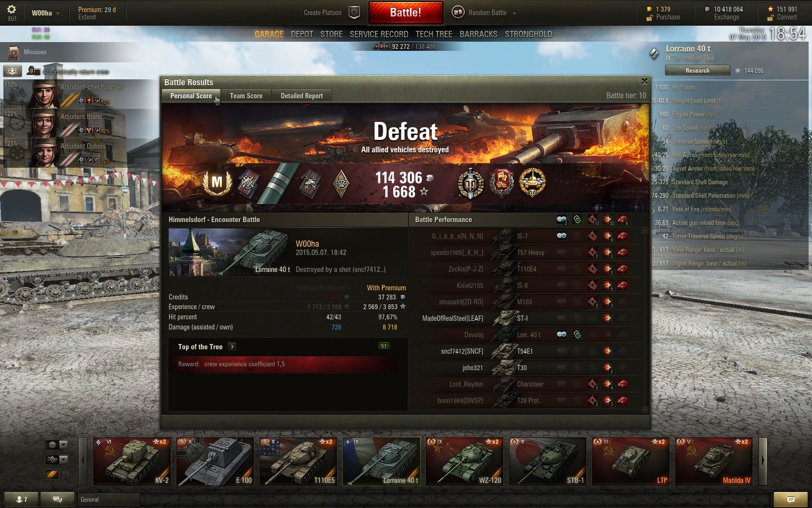Switch to the Team Score tab
This screenshot has width=812, height=508.
(246, 96)
